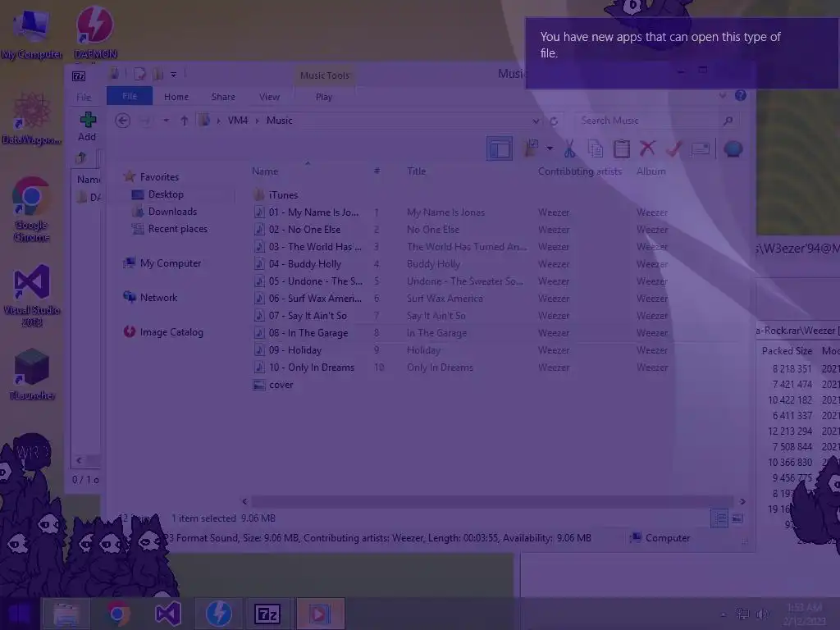Click the Move-to folder toolbar icon
The width and height of the screenshot is (840, 630).
coord(531,148)
